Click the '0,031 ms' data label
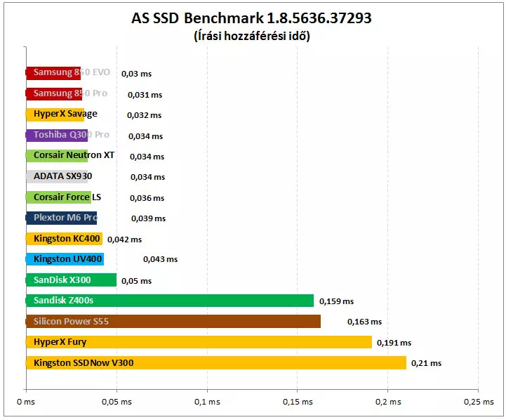Screen dimensions: 506x420 [x=145, y=95]
